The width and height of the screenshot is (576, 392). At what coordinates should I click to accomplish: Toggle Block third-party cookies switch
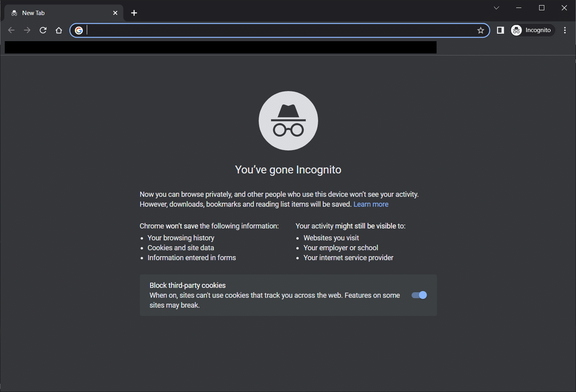coord(419,295)
